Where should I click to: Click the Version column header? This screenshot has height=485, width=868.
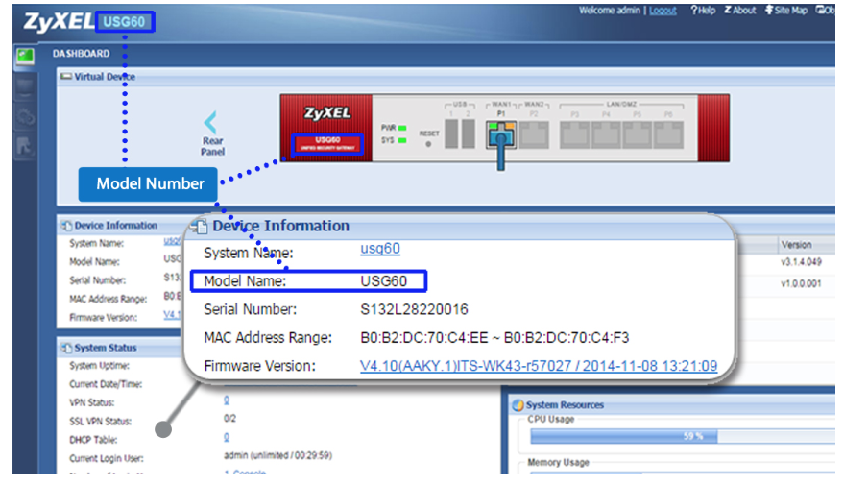796,245
